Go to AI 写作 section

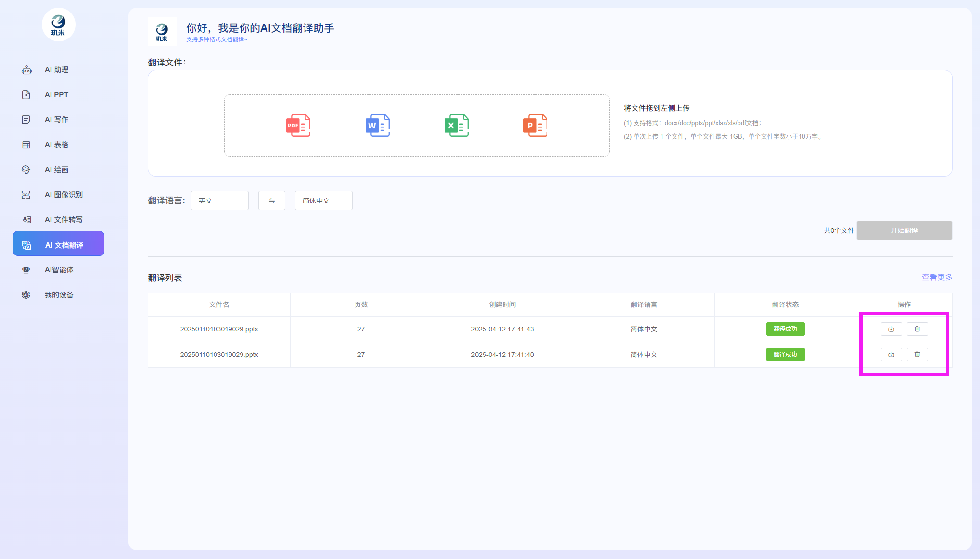[x=56, y=120]
